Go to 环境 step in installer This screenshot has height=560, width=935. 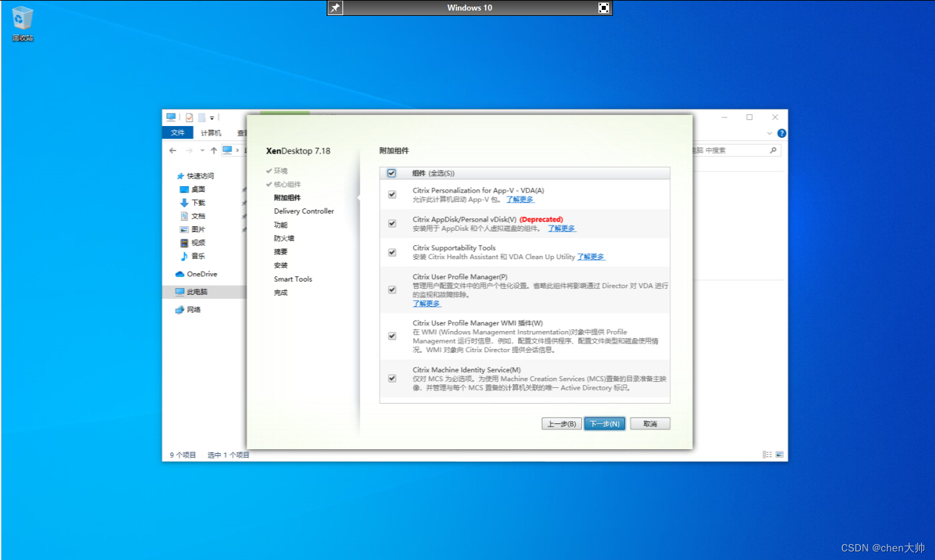click(281, 171)
